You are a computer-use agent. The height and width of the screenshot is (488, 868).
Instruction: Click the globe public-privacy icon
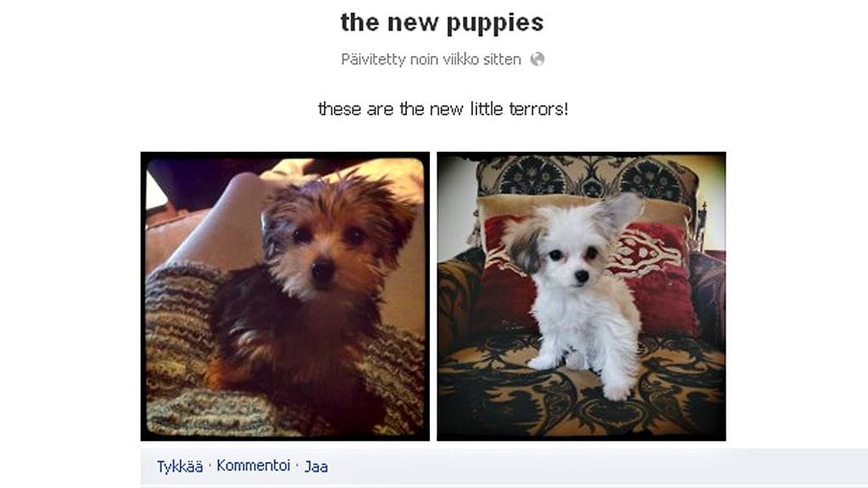[x=537, y=59]
